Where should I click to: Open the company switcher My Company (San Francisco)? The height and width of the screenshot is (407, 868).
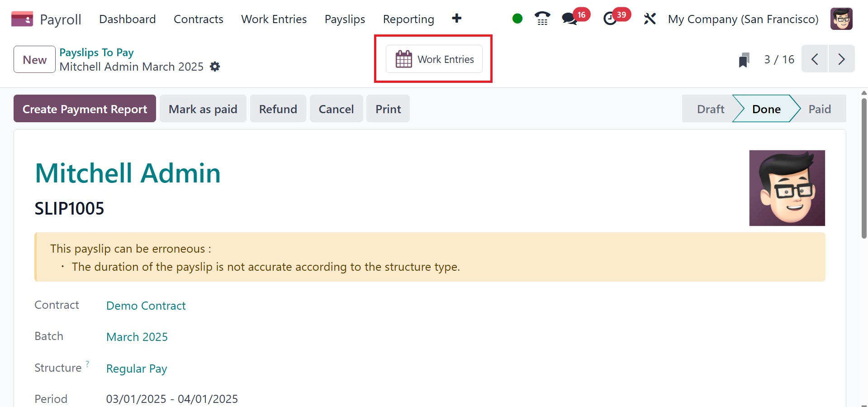(x=743, y=19)
